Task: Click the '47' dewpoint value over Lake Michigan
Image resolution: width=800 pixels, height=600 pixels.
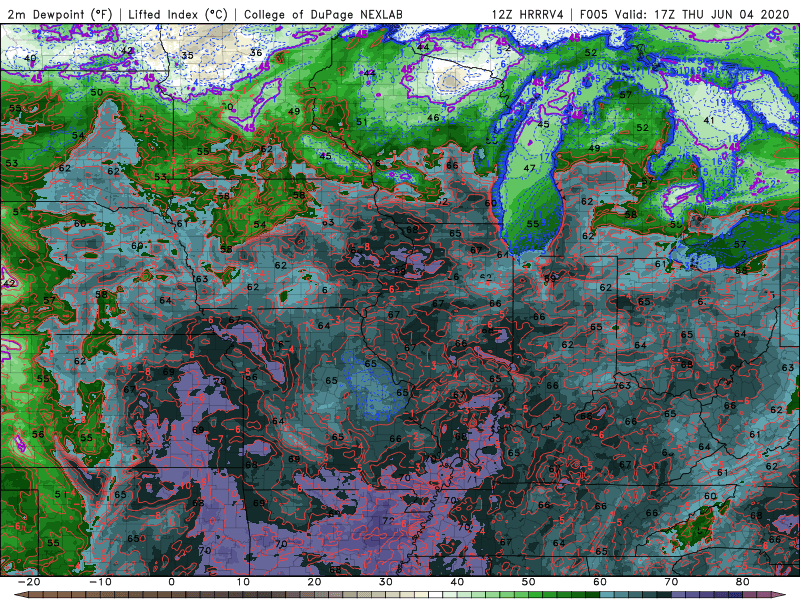Action: coord(529,168)
